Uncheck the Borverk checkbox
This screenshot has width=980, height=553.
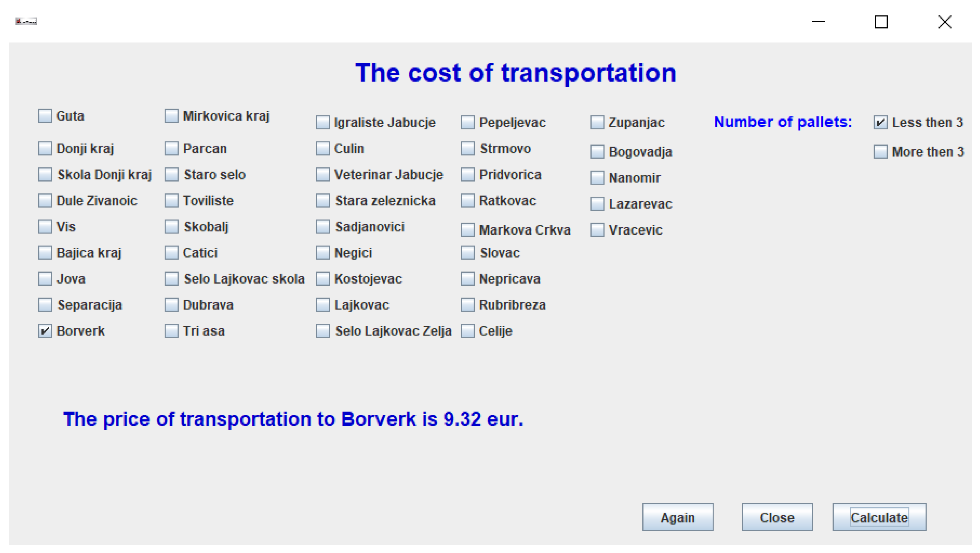coord(45,331)
